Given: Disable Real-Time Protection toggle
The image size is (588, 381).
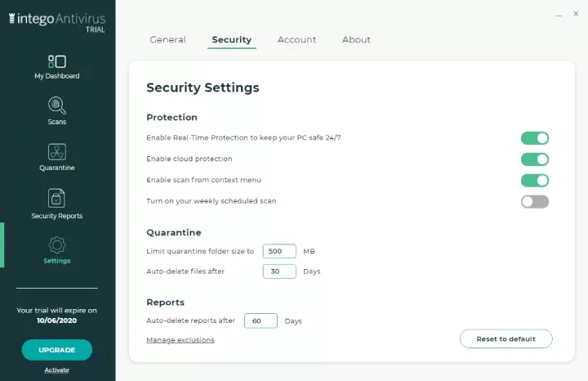Looking at the screenshot, I should (x=535, y=138).
